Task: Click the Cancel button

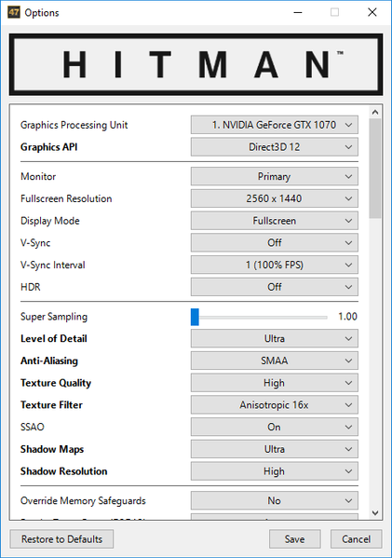Action: pos(356,539)
